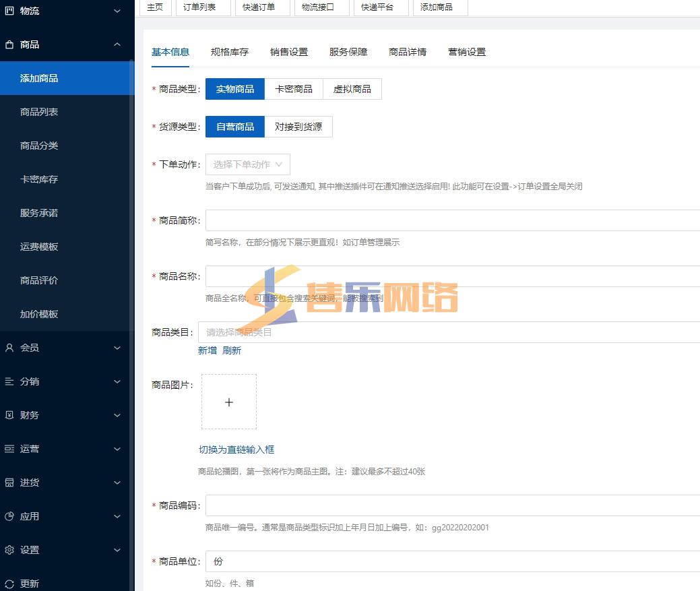Click the plus icon to upload 商品图片
Screen dimensions: 700x591
228,402
